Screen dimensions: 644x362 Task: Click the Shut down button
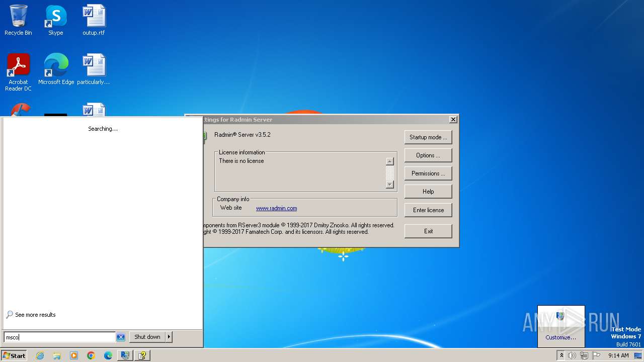coord(147,337)
